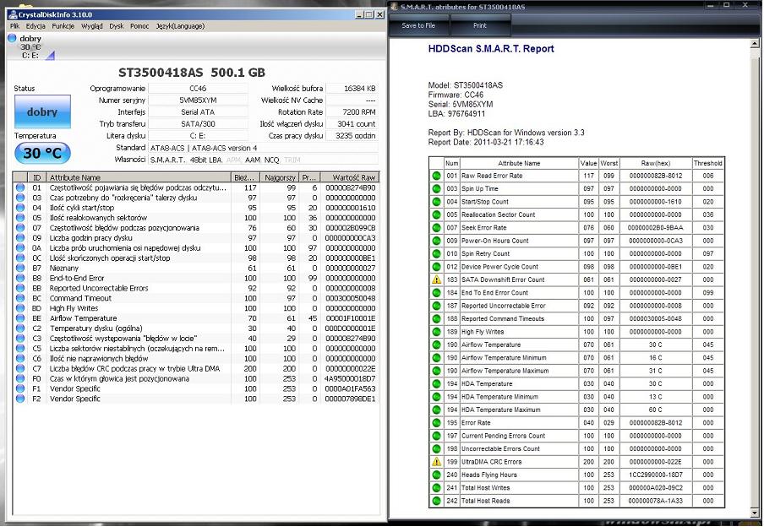This screenshot has height=532, width=764.
Task: Click blue status icon for Command Timeout
Action: (x=20, y=298)
